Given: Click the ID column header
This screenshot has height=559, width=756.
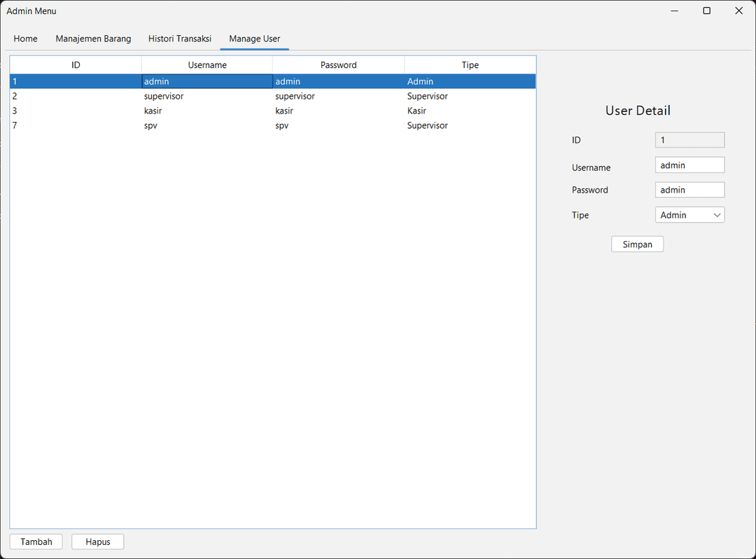Looking at the screenshot, I should [76, 65].
